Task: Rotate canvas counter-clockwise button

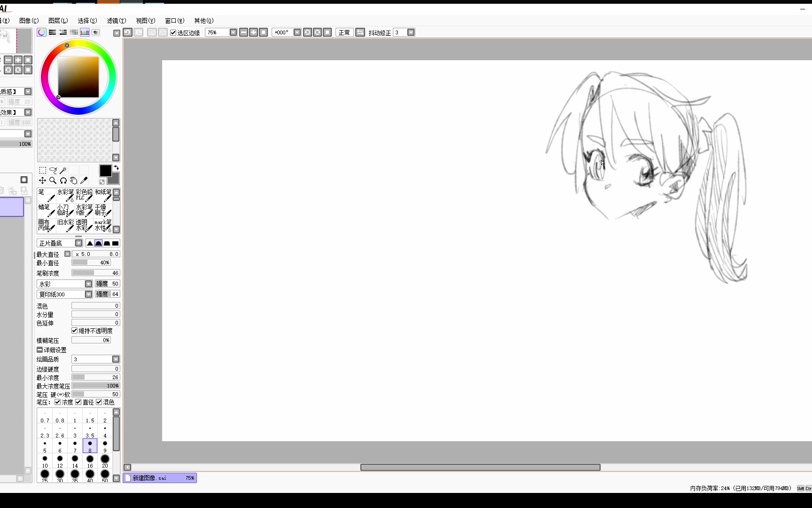Action: click(x=307, y=32)
